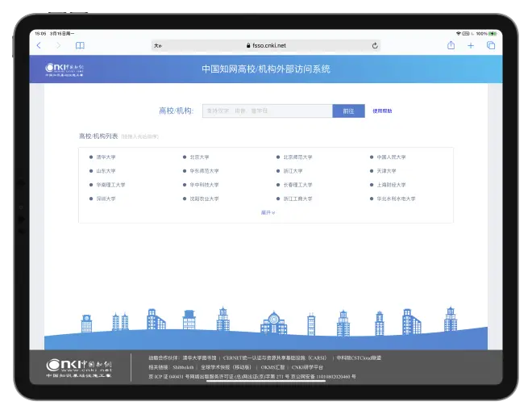This screenshot has height=414, width=532.
Task: Select 清华大学 from the list
Action: point(106,157)
